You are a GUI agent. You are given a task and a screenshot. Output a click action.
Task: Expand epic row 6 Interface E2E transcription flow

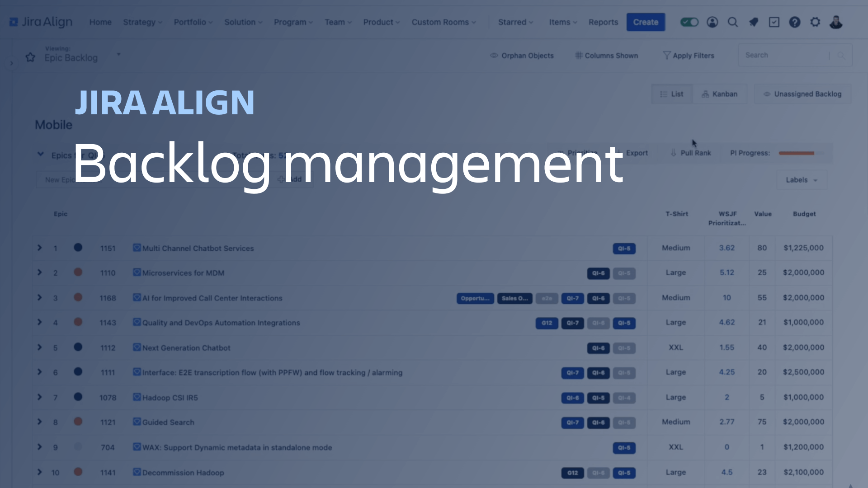click(39, 372)
